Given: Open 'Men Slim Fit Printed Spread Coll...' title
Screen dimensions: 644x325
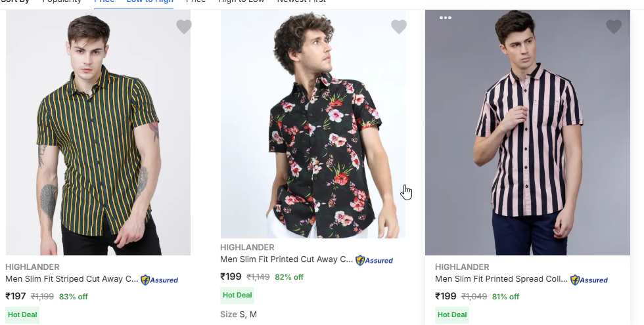Looking at the screenshot, I should pos(501,279).
